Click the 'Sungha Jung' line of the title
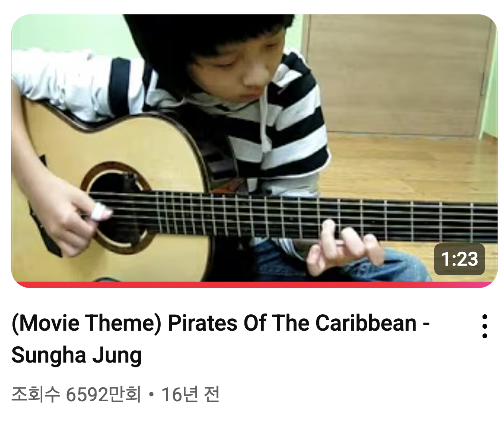Screen dimensions: 504x430 pos(77,355)
